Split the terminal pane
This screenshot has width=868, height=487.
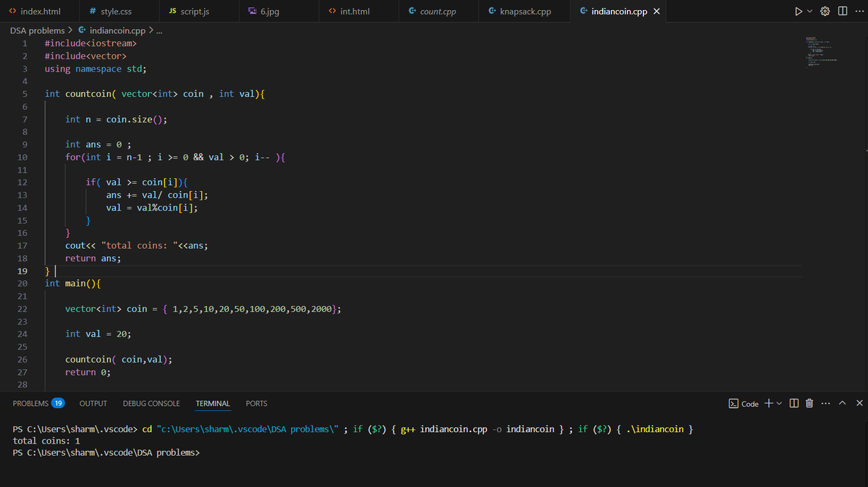pos(795,403)
